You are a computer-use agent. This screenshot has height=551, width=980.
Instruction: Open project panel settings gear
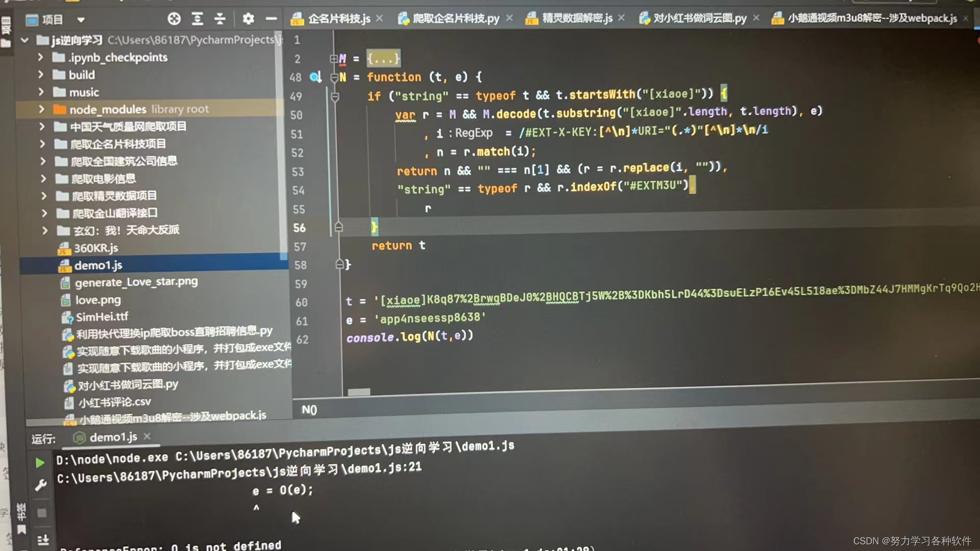[248, 19]
